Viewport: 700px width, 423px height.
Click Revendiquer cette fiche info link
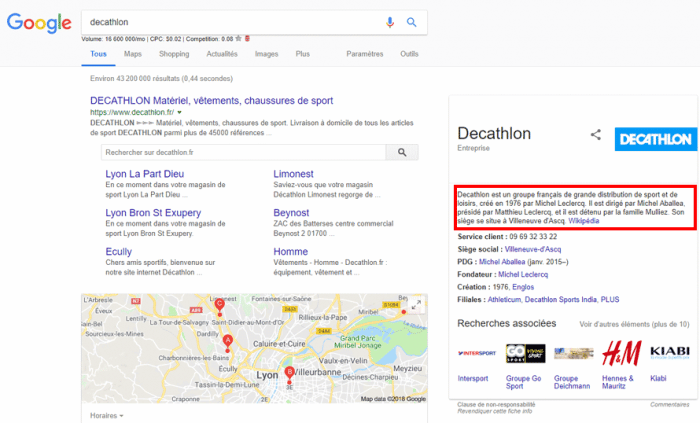pyautogui.click(x=494, y=411)
